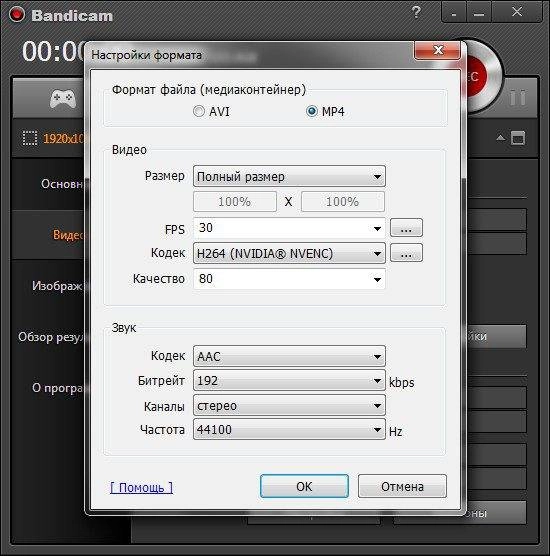The image size is (550, 556).
Task: Click the 1920x10 resolution text in Bandicam
Action: tap(64, 138)
